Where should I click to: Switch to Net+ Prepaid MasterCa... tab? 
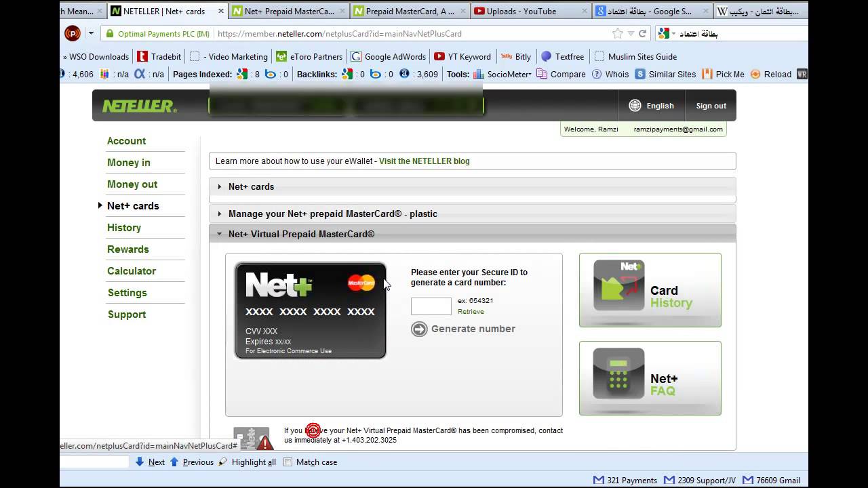[289, 11]
